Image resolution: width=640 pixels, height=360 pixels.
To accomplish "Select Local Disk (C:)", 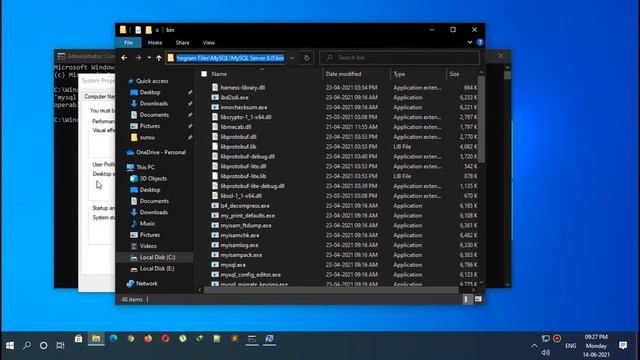I will [157, 257].
